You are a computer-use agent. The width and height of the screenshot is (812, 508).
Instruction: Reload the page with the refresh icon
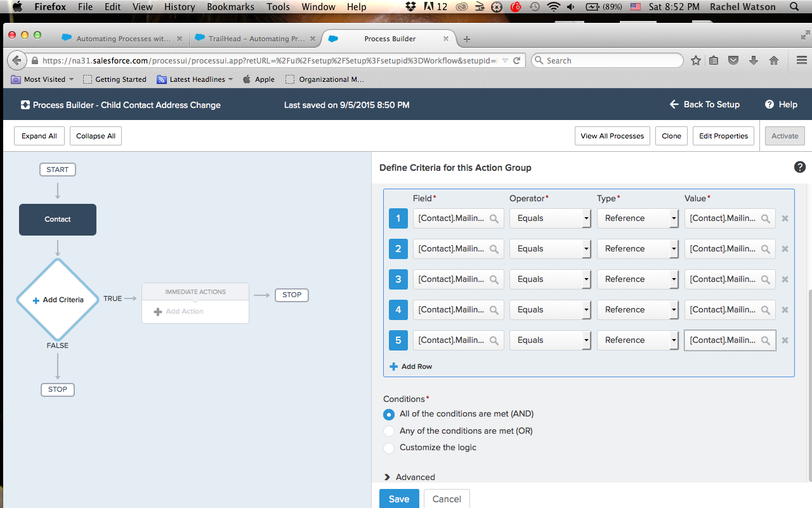(517, 60)
